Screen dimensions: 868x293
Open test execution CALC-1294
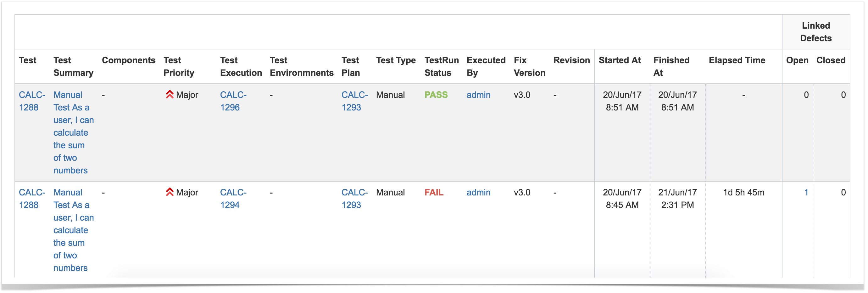point(233,199)
